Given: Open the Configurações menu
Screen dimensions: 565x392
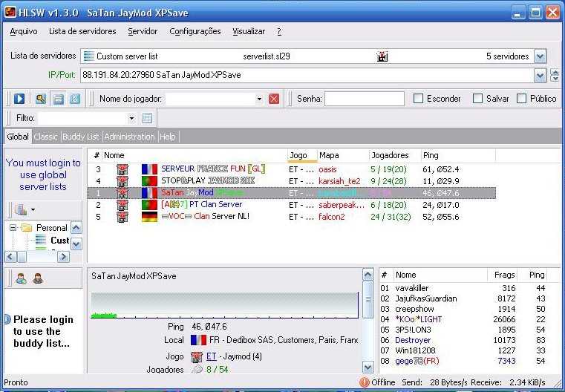Looking at the screenshot, I should pyautogui.click(x=195, y=31).
